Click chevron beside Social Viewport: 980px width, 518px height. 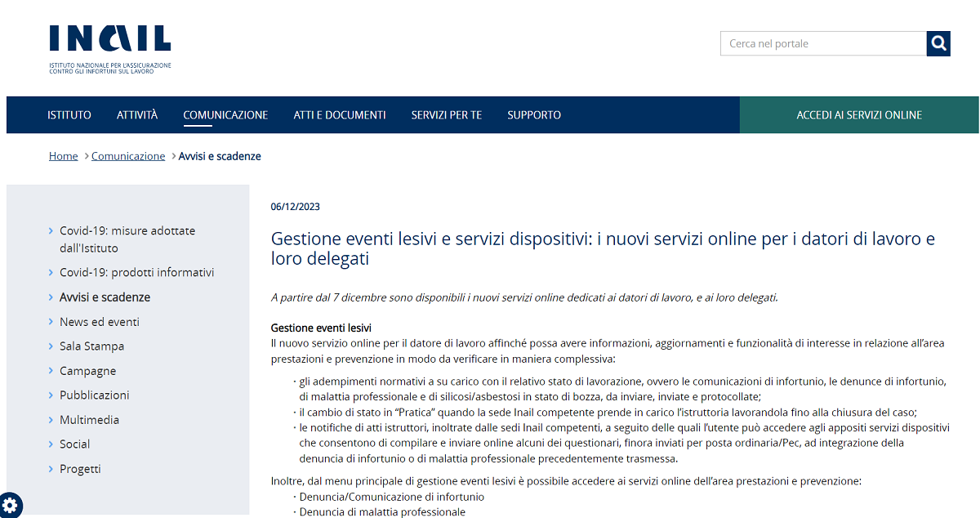(51, 444)
